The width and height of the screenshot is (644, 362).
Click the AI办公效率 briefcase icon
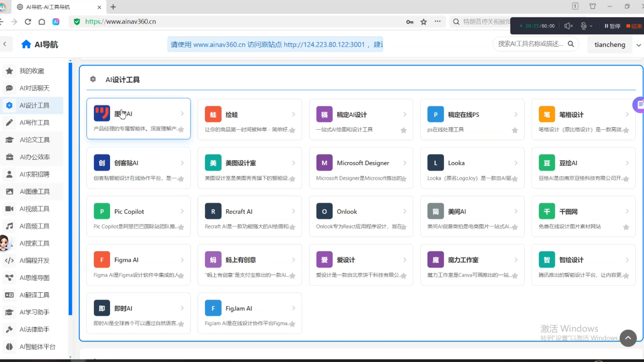click(x=10, y=157)
